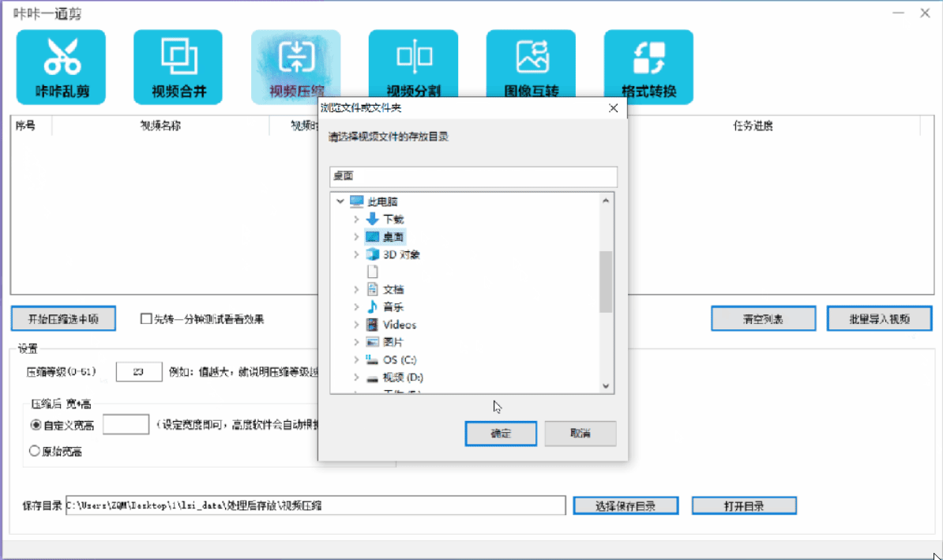Activate the 视频压缩 compression tool
This screenshot has height=560, width=943.
pyautogui.click(x=295, y=66)
